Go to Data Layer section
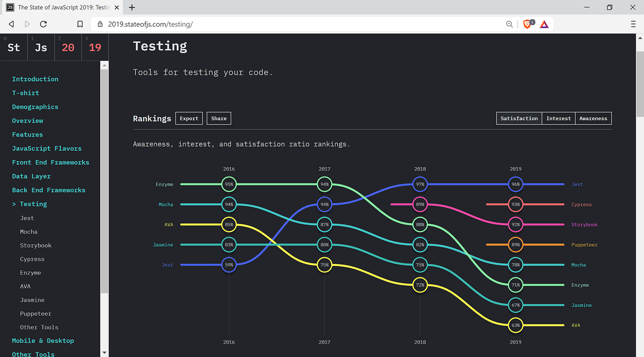 31,176
